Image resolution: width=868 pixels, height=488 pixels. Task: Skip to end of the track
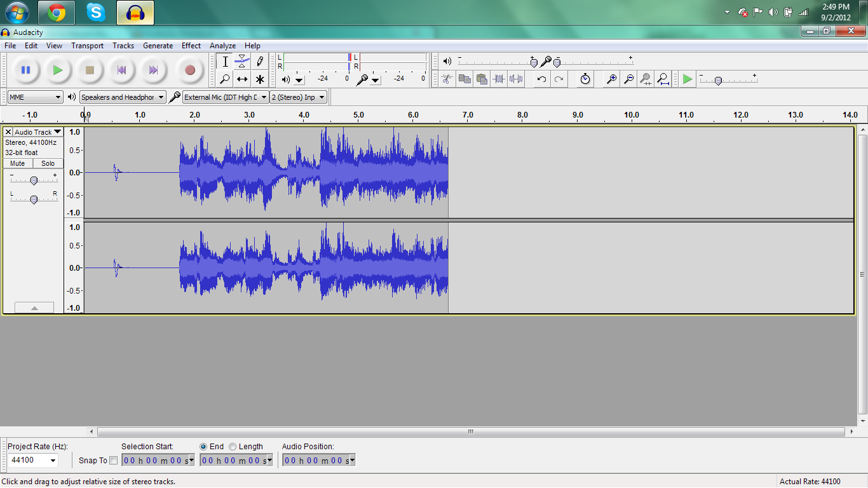tap(153, 70)
